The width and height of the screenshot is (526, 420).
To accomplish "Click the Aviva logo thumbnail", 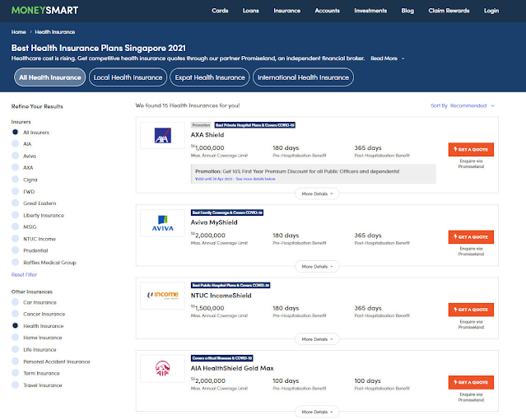I will click(163, 223).
